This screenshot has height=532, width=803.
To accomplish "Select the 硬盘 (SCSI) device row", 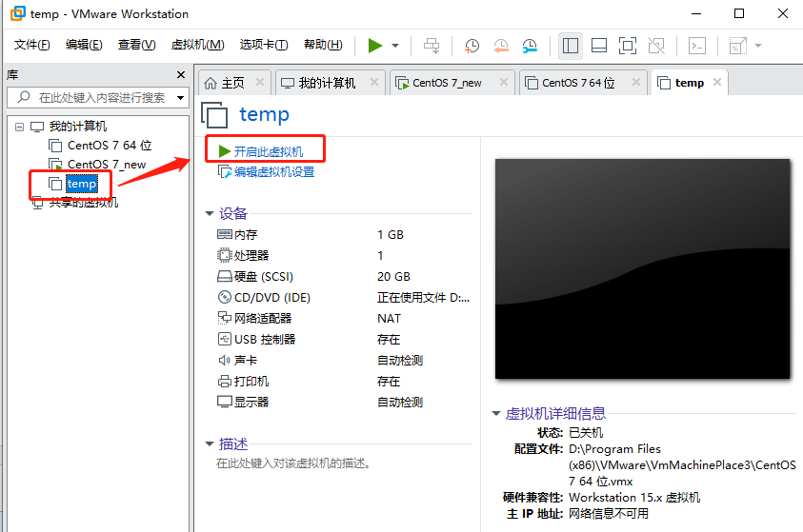I will pos(343,277).
